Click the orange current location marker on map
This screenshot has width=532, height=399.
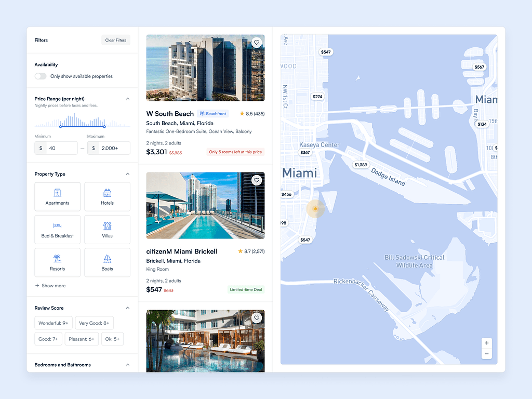pos(315,209)
